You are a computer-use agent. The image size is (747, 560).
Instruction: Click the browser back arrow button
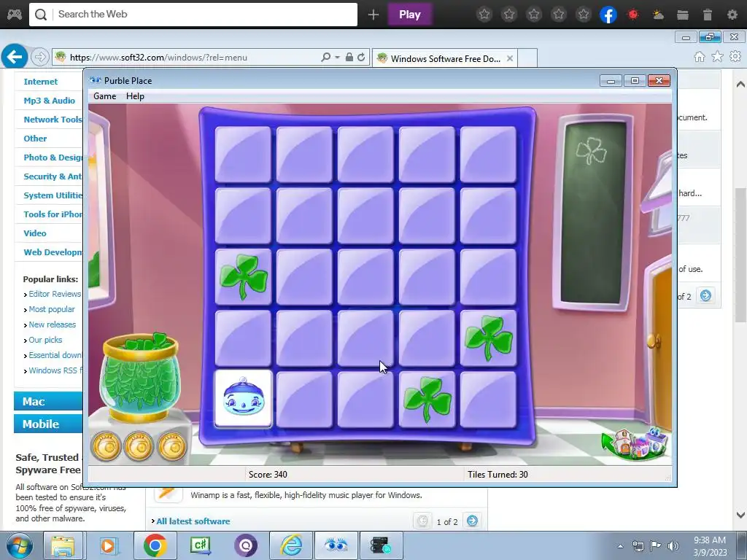click(x=15, y=57)
